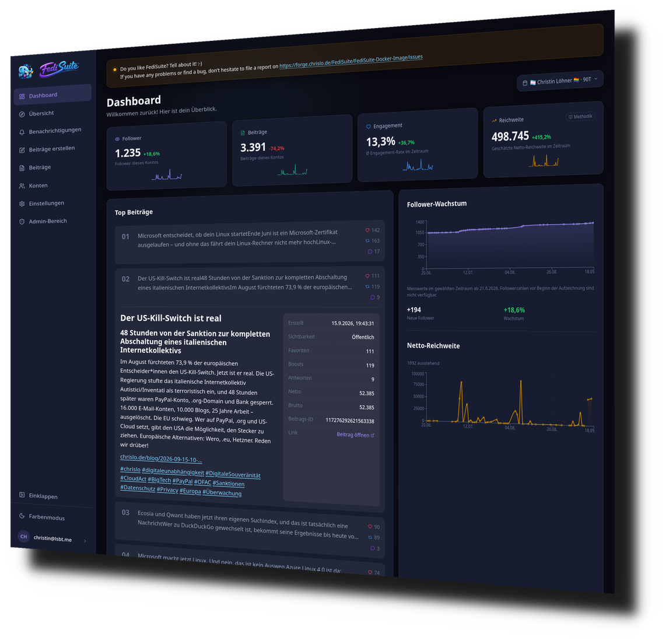Click the Farbenmodus moon icon

click(x=22, y=516)
